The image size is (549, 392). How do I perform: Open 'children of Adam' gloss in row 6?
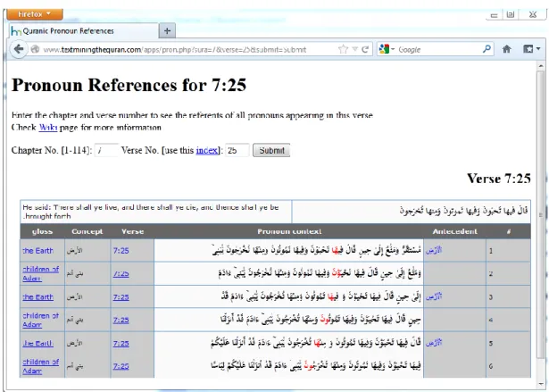(x=40, y=366)
